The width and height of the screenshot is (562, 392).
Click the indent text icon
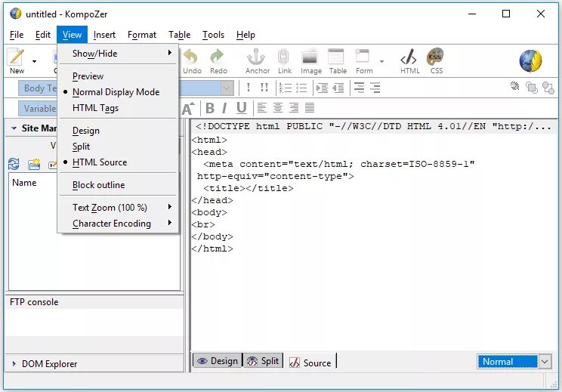click(322, 88)
